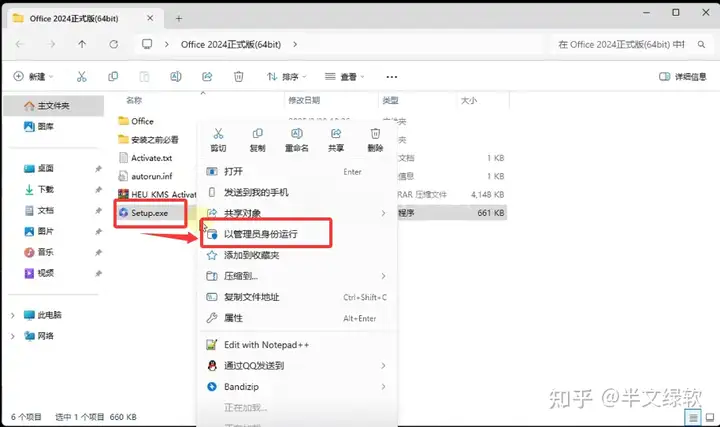The width and height of the screenshot is (720, 427).
Task: Select autorun.inf file
Action: (146, 176)
